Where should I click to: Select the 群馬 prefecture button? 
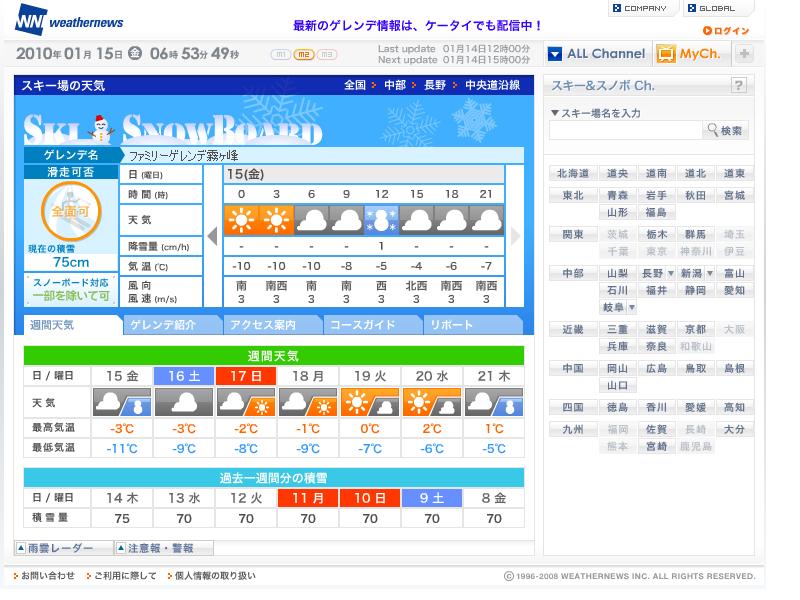click(x=695, y=235)
